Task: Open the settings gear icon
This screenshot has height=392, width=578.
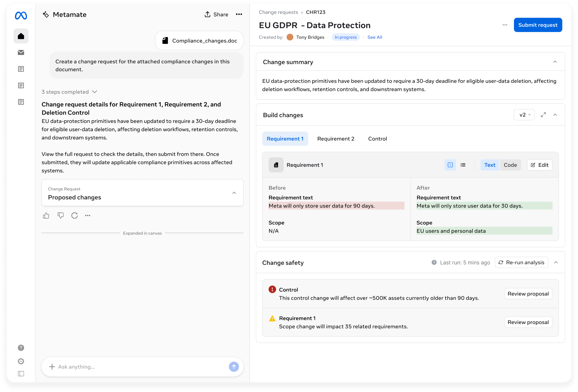Action: coord(21,361)
